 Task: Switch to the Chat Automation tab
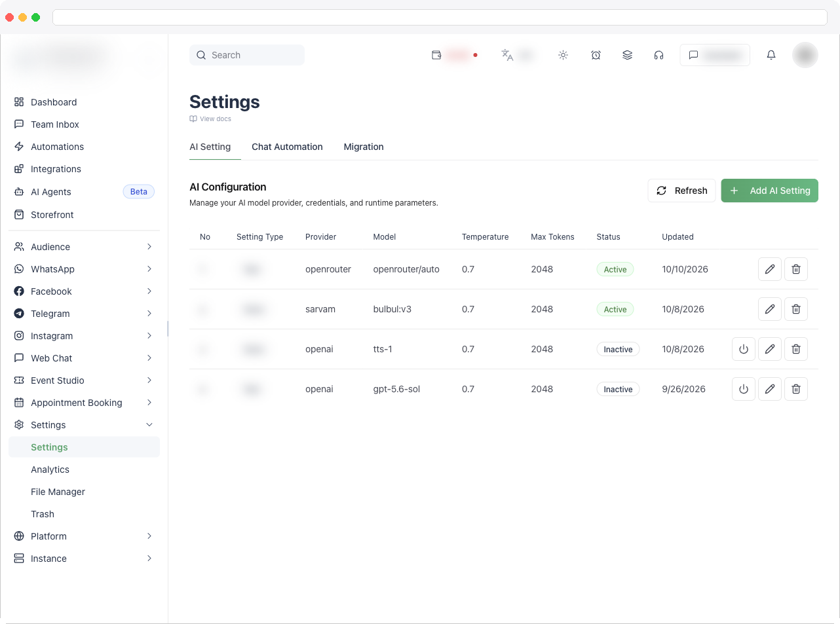tap(287, 147)
